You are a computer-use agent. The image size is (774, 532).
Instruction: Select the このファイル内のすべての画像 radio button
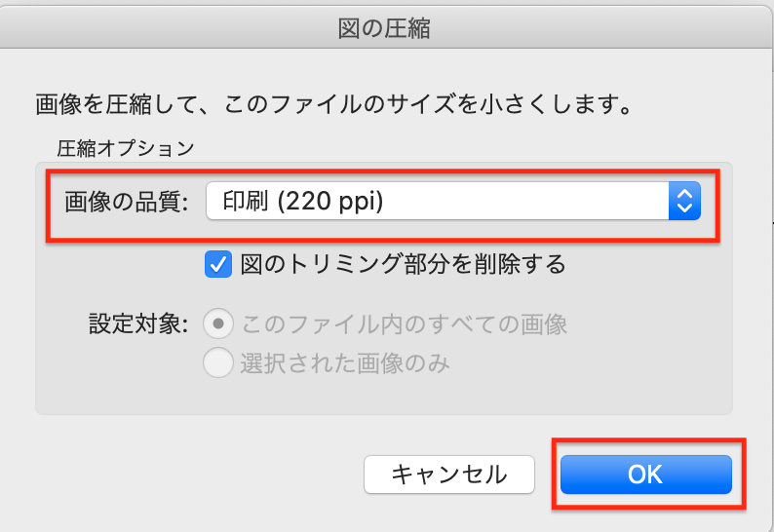(217, 323)
